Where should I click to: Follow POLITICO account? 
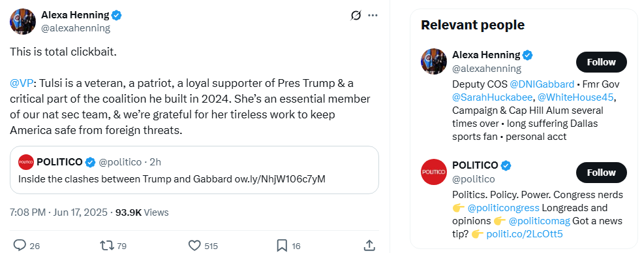tap(602, 173)
